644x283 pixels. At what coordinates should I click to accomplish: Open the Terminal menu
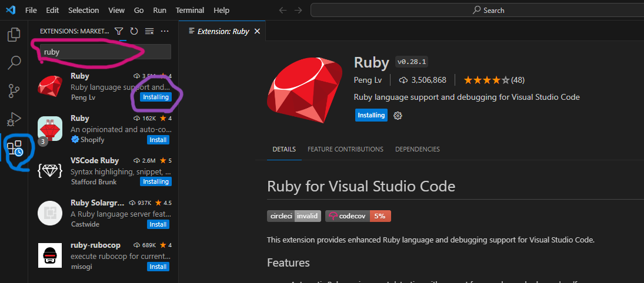click(190, 10)
